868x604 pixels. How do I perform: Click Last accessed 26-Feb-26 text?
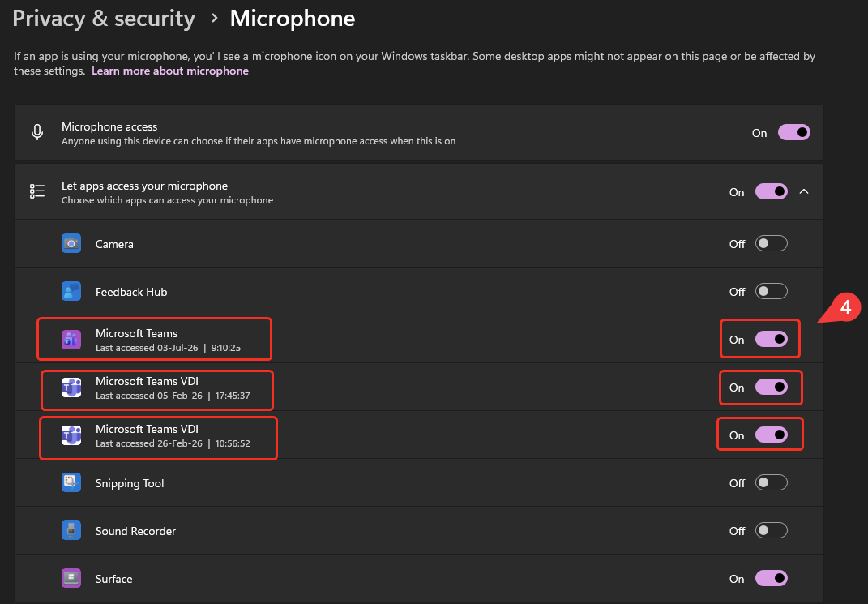point(173,443)
